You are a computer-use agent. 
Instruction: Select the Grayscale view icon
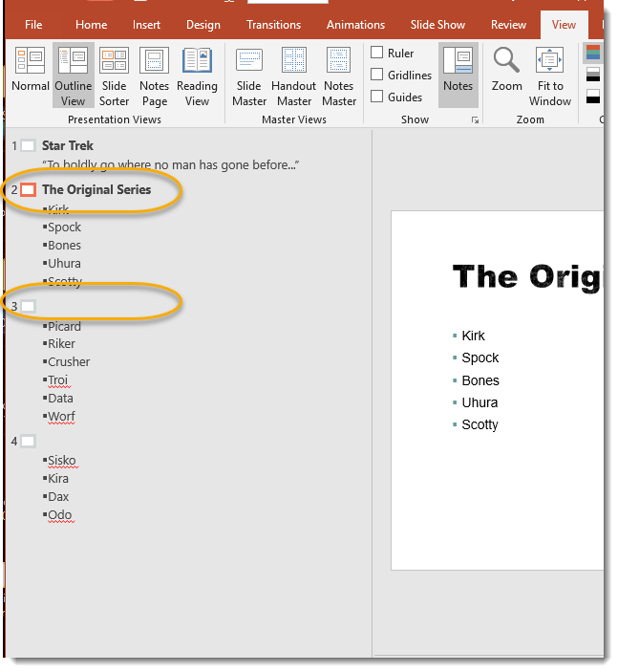point(593,75)
